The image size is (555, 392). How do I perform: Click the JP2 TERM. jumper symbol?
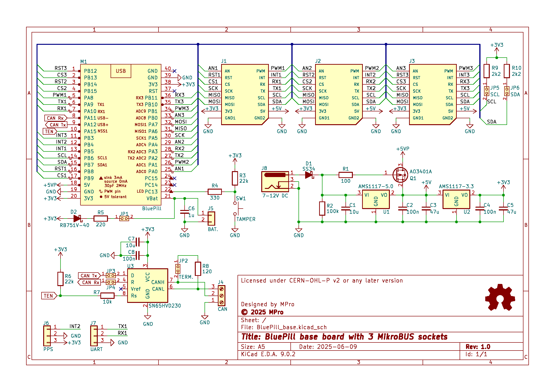[x=178, y=269]
